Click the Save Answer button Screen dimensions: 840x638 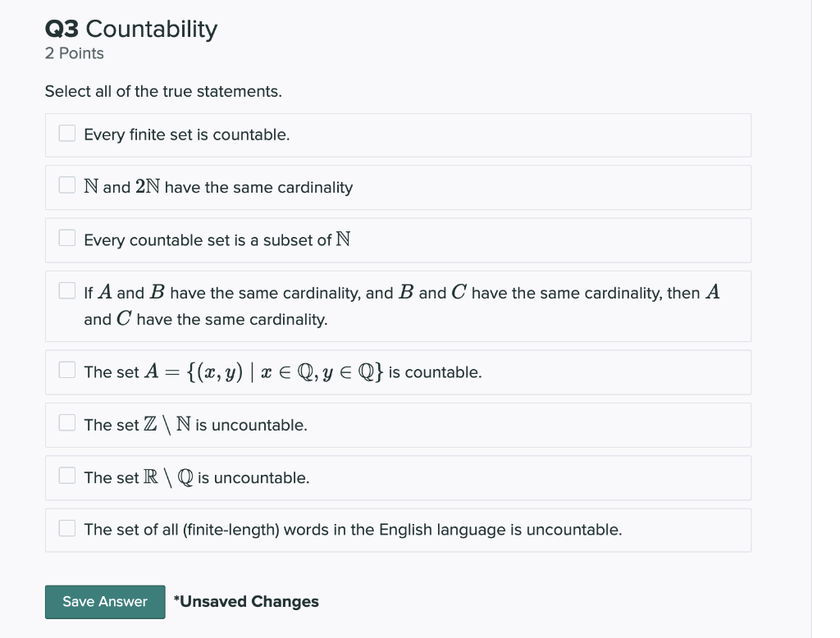104,601
